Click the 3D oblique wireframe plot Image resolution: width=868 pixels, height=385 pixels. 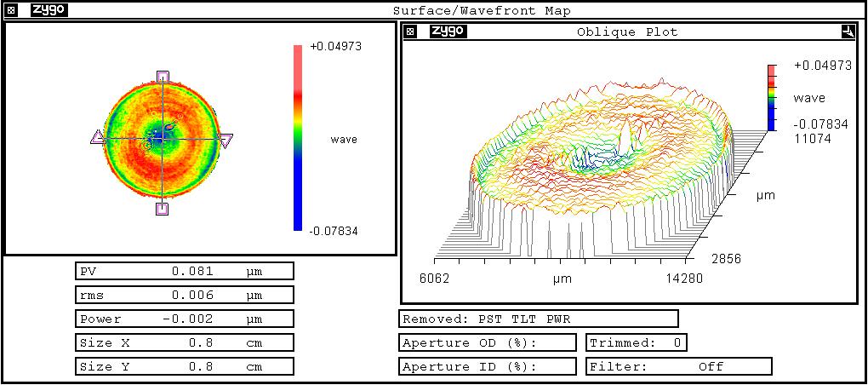click(601, 169)
